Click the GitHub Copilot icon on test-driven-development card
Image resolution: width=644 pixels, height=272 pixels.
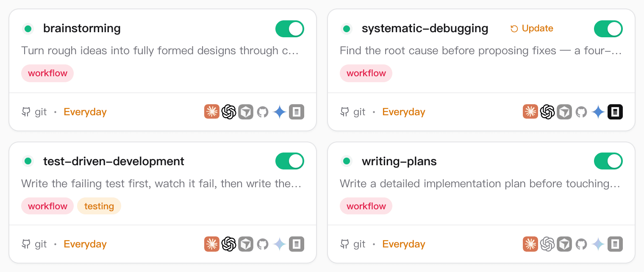pos(262,244)
